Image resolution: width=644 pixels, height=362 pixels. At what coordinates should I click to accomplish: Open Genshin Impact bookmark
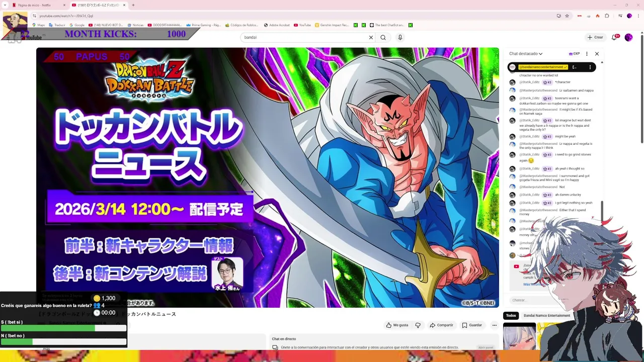click(x=332, y=25)
